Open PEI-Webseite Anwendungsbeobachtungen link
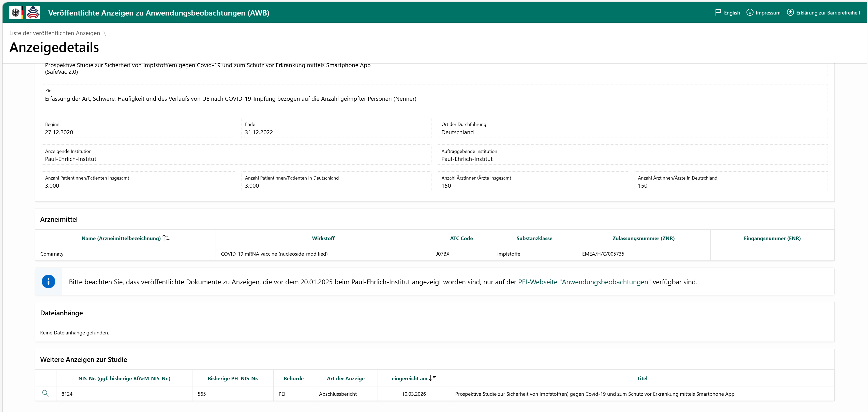 coord(584,282)
